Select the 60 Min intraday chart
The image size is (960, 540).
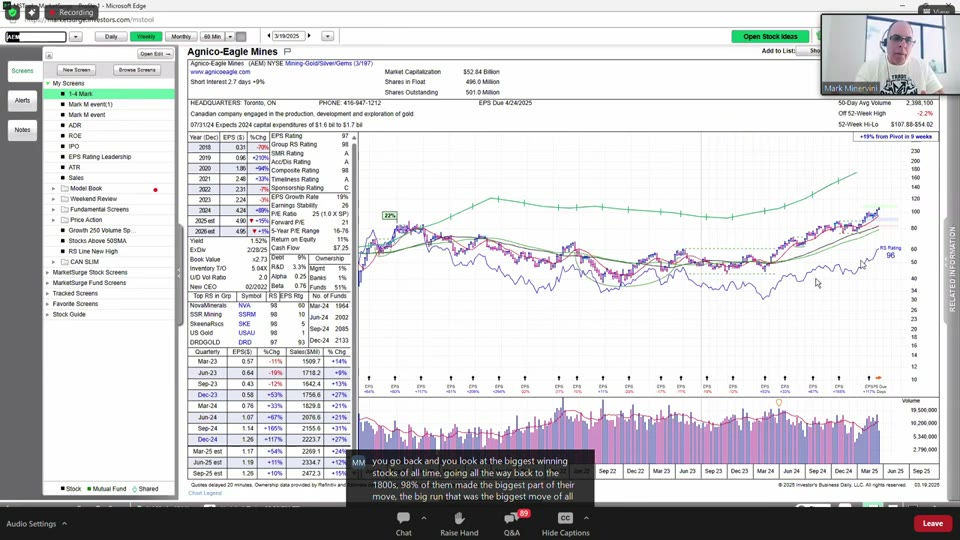pos(212,37)
